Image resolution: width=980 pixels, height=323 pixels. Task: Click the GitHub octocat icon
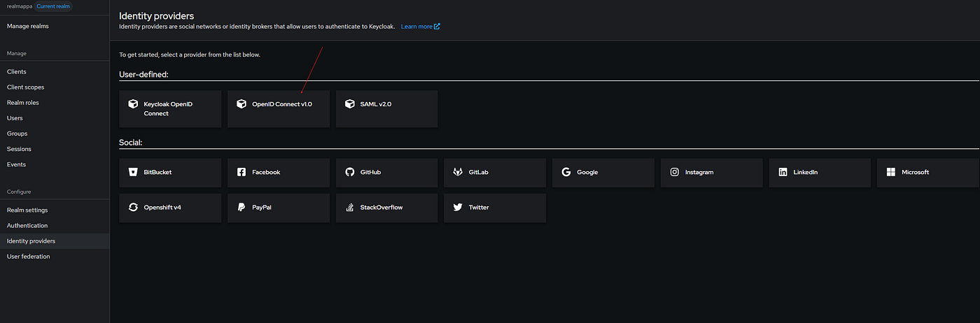click(x=350, y=172)
